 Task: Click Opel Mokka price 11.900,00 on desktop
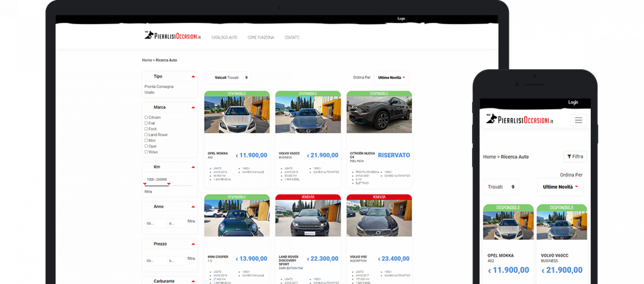point(252,155)
